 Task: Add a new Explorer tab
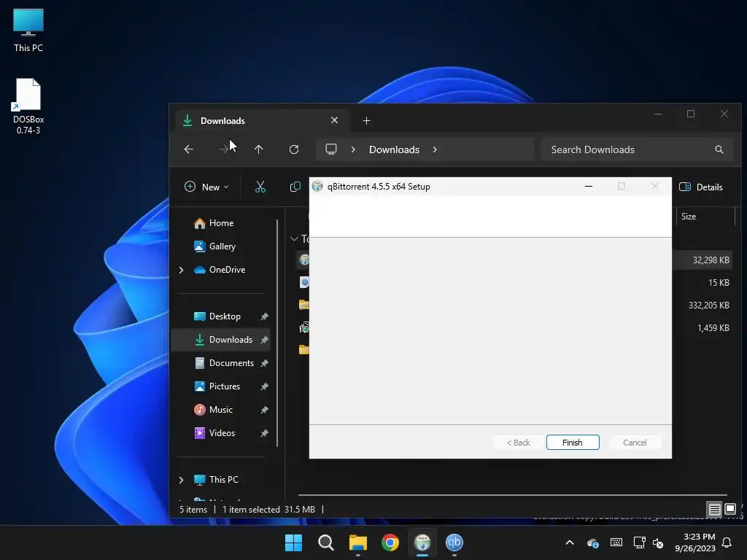click(x=366, y=121)
